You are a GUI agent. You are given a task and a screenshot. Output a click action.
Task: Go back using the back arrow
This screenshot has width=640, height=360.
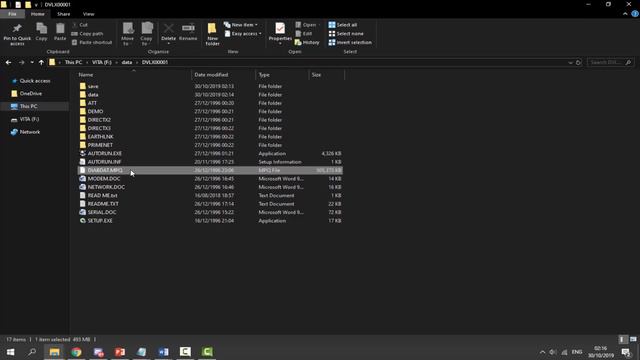pyautogui.click(x=9, y=62)
